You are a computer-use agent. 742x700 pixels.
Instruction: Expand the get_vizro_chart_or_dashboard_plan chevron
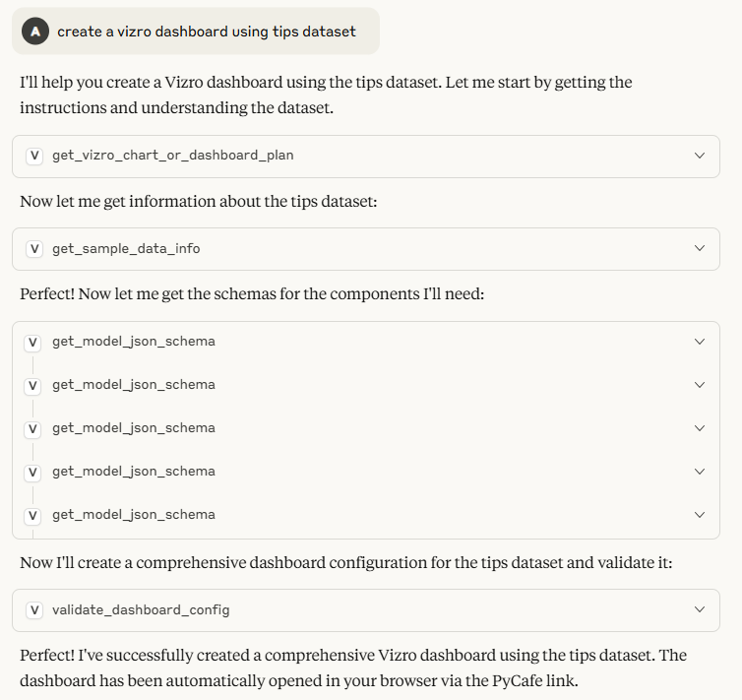(x=700, y=156)
